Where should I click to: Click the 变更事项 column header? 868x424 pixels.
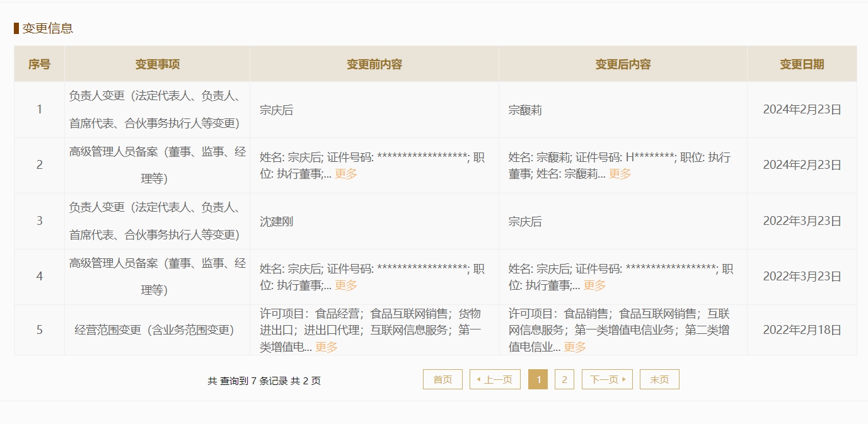[x=157, y=64]
